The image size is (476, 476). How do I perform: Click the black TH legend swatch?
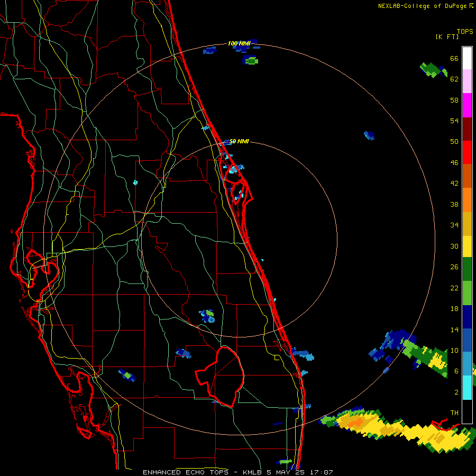click(467, 411)
